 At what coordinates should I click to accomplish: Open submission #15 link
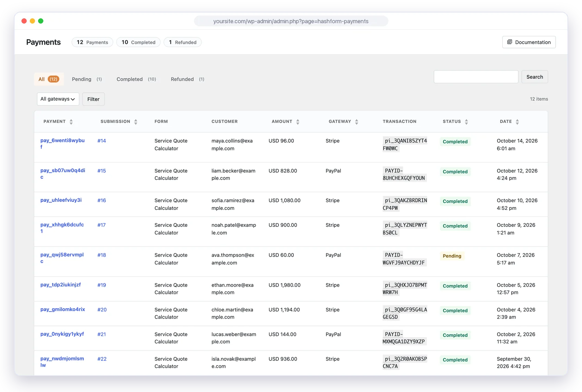point(102,171)
